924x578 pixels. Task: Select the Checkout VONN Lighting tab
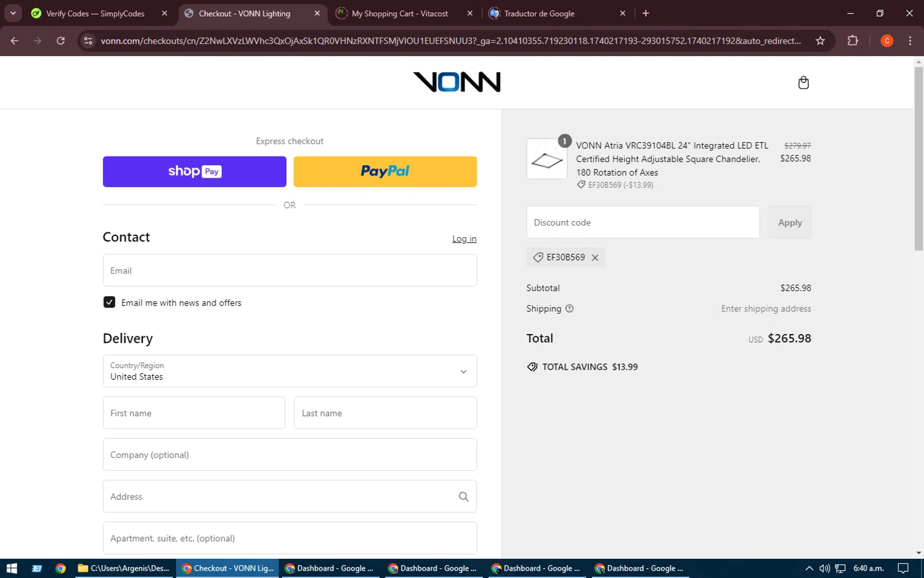[x=244, y=14]
